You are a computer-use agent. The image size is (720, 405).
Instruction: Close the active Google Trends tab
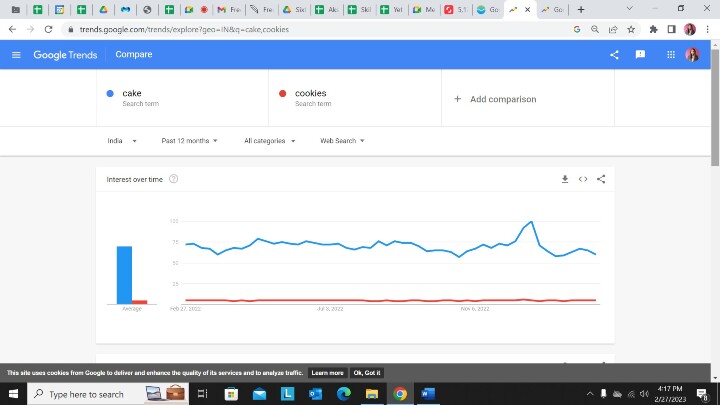pyautogui.click(x=528, y=10)
